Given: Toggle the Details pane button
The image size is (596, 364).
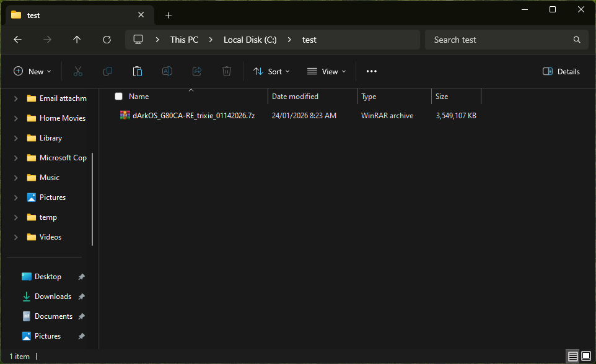Looking at the screenshot, I should tap(561, 71).
